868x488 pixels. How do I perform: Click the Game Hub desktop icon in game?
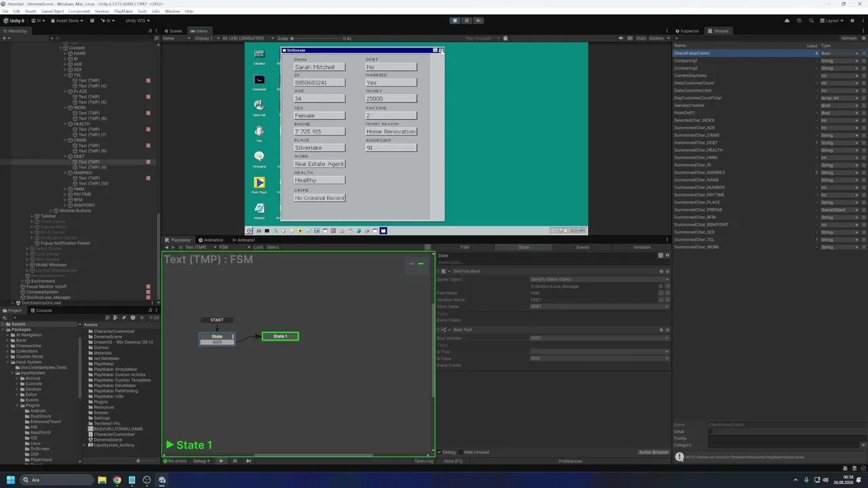pyautogui.click(x=259, y=107)
